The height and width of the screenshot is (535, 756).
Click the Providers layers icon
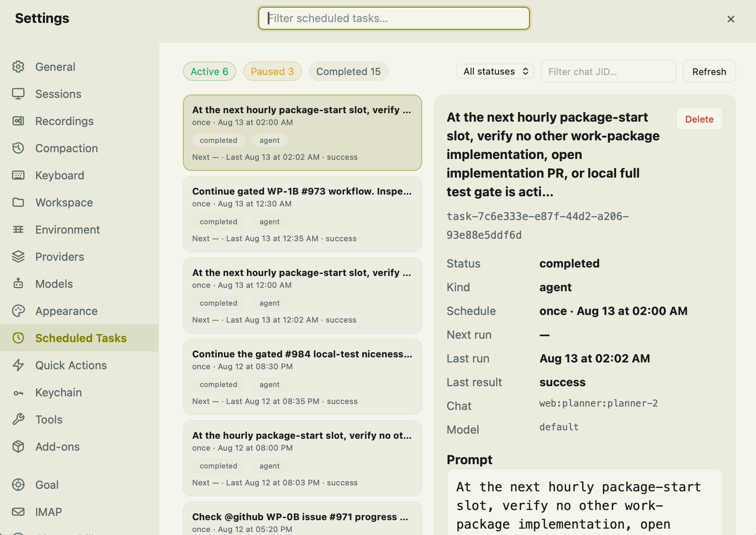(x=18, y=256)
